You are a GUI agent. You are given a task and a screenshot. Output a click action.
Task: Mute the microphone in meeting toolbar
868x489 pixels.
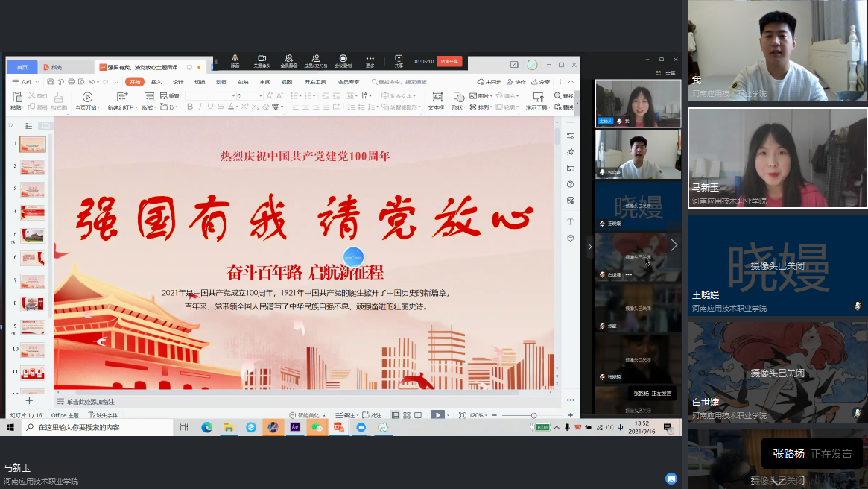point(235,60)
